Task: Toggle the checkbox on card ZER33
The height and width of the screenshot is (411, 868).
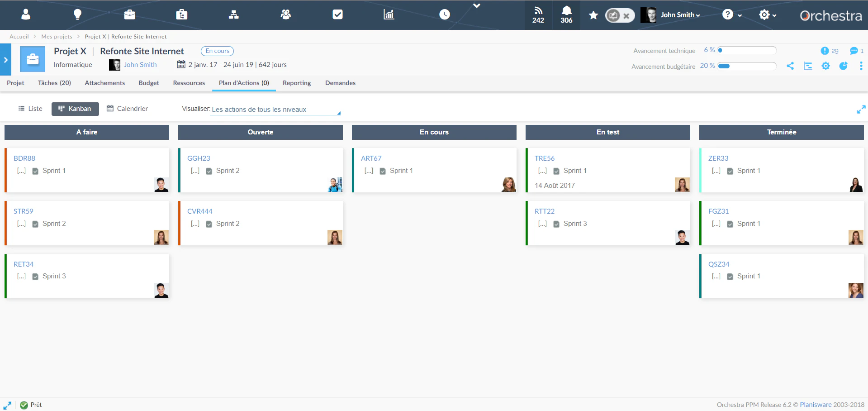Action: click(730, 171)
